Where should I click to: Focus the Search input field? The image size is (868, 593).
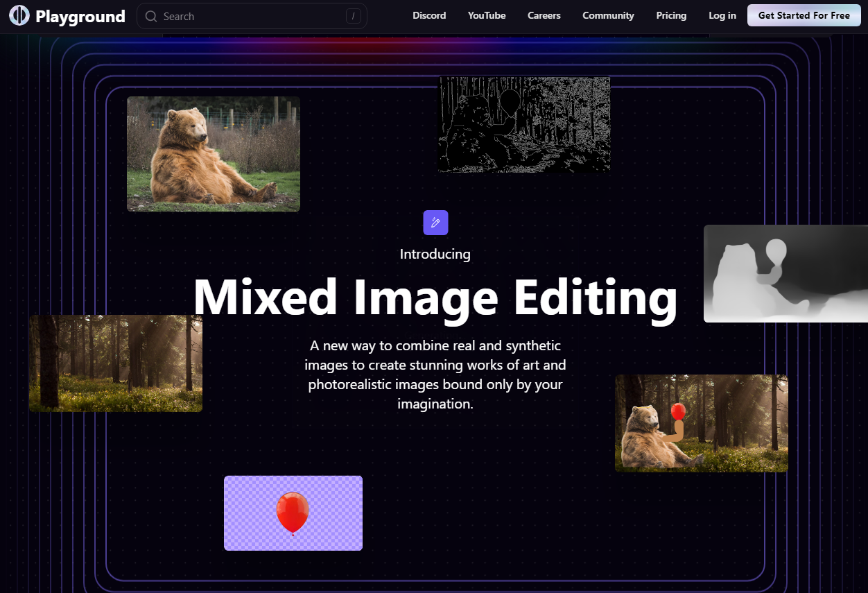click(x=252, y=16)
